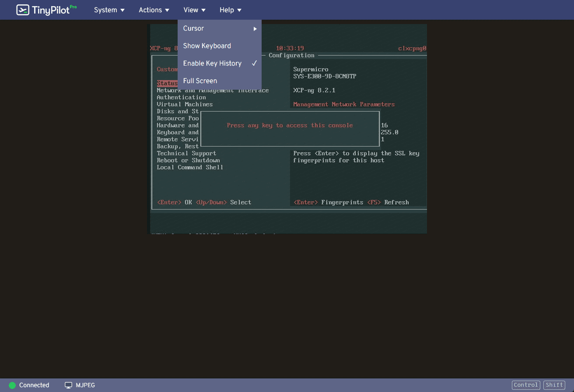Click the TinyPilot airplane logo
This screenshot has width=574, height=392.
(23, 10)
